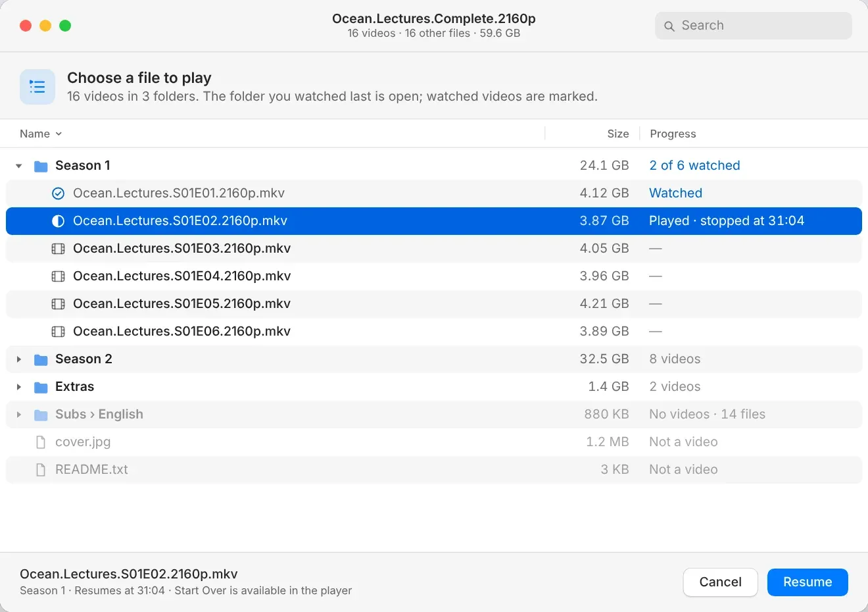The height and width of the screenshot is (612, 868).
Task: Click the film icon next to S01E06
Action: click(58, 332)
